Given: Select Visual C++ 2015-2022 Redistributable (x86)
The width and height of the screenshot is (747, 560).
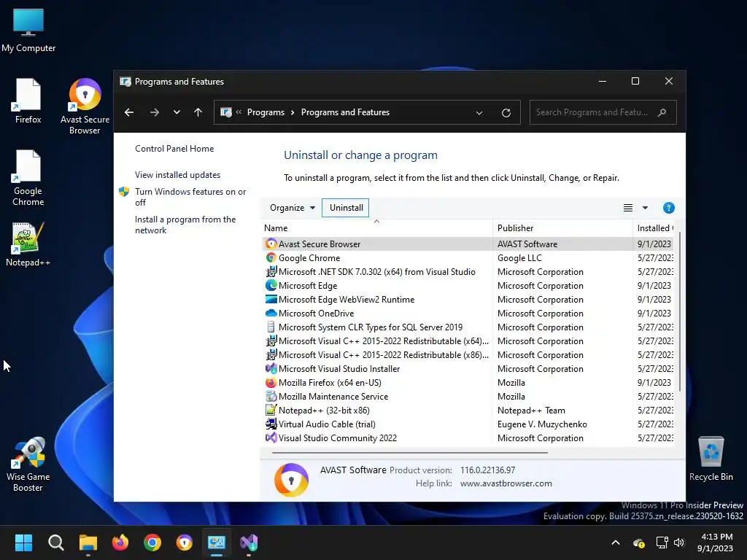Looking at the screenshot, I should tap(384, 355).
